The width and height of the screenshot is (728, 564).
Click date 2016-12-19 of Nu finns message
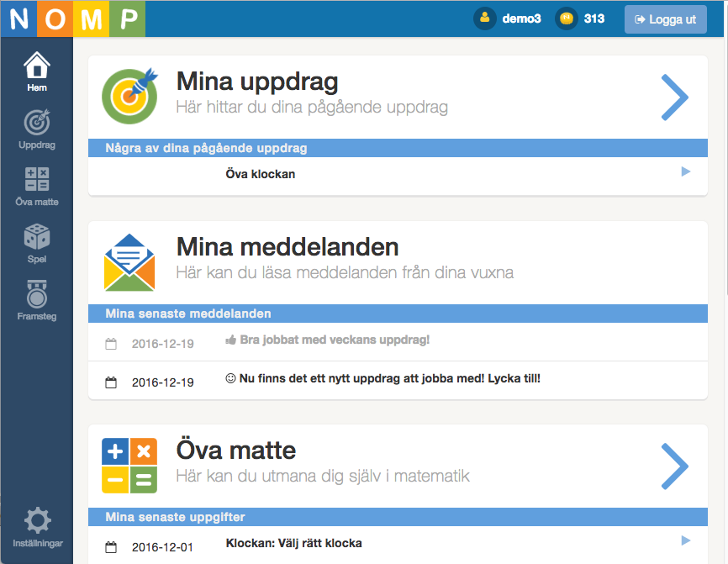point(162,382)
